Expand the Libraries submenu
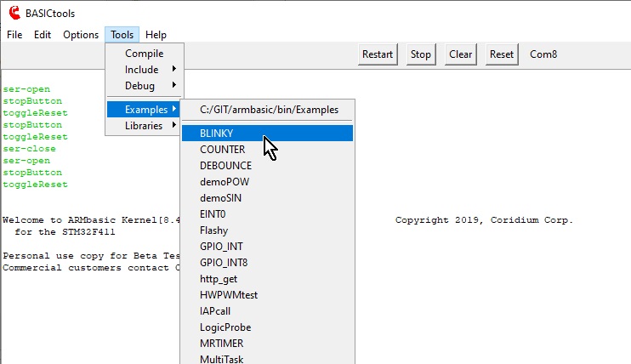 coord(143,126)
